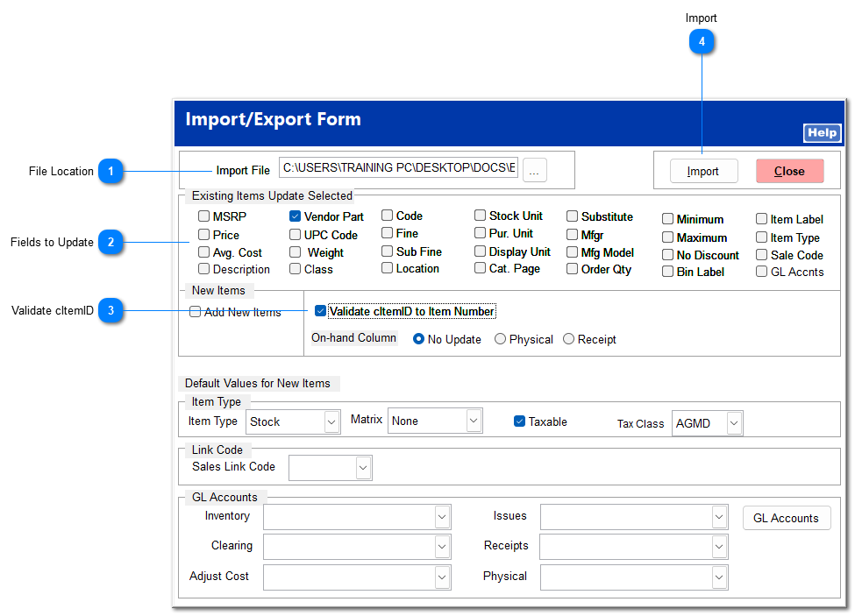Check the Avg. Cost option
Viewport: 855px width, 616px height.
[x=204, y=252]
